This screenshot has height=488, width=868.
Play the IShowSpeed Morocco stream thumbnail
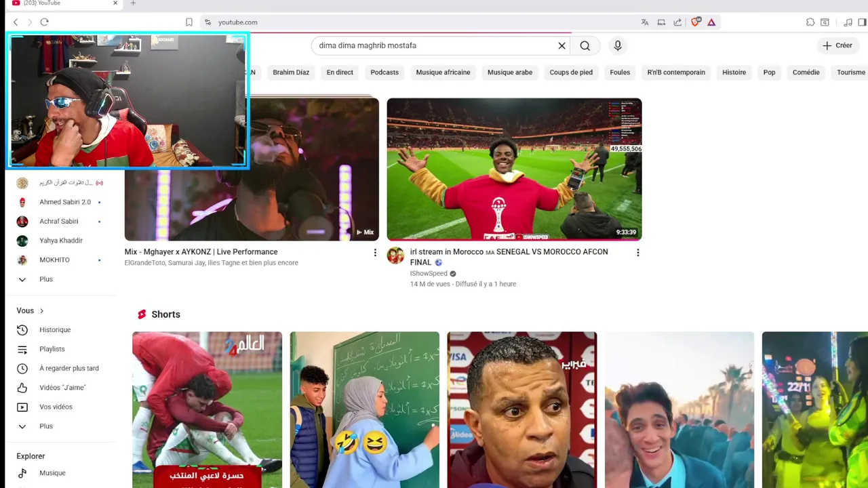click(514, 169)
